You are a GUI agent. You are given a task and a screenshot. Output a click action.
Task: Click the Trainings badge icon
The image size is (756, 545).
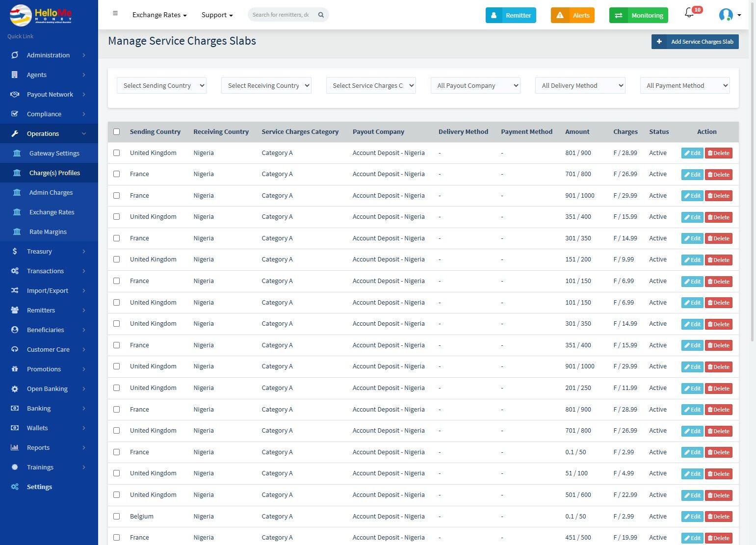pyautogui.click(x=15, y=467)
